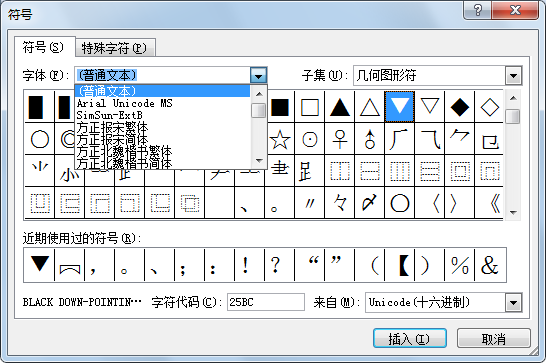Viewport: 546px width, 363px height.
Task: Select the white circle symbol in grid
Action: point(40,139)
